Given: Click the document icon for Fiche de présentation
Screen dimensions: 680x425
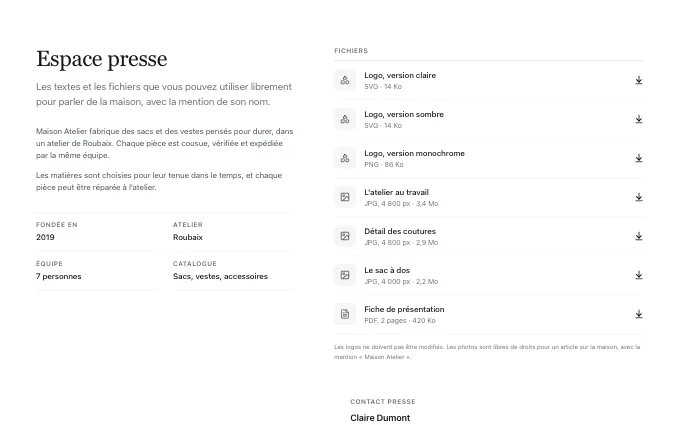Looking at the screenshot, I should click(x=345, y=314).
